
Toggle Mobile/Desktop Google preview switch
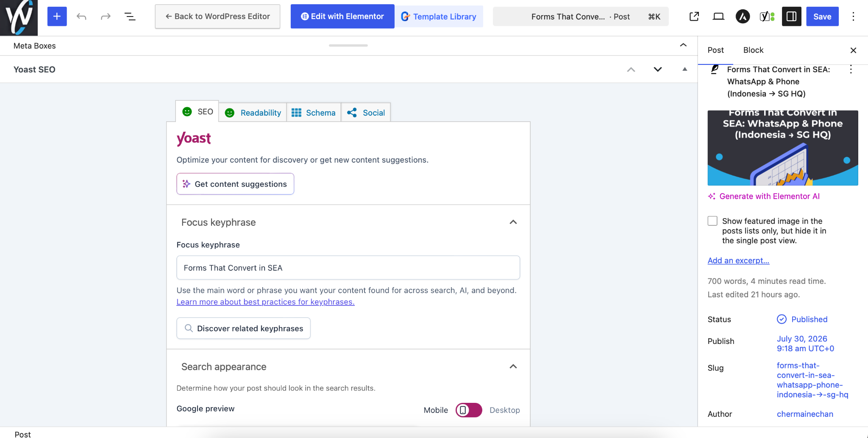(469, 410)
